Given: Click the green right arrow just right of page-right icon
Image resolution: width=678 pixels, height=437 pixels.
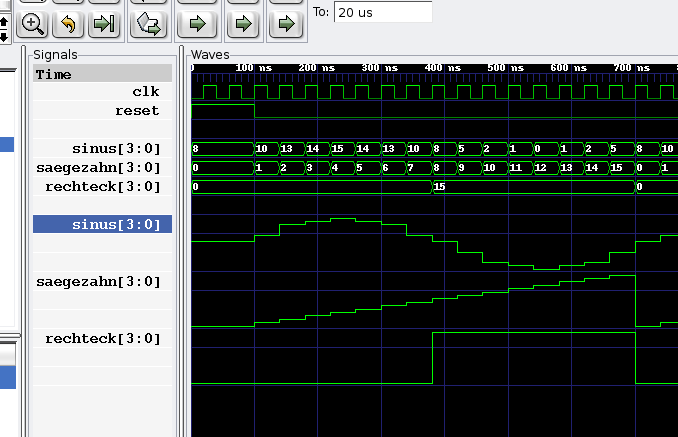Looking at the screenshot, I should 197,24.
